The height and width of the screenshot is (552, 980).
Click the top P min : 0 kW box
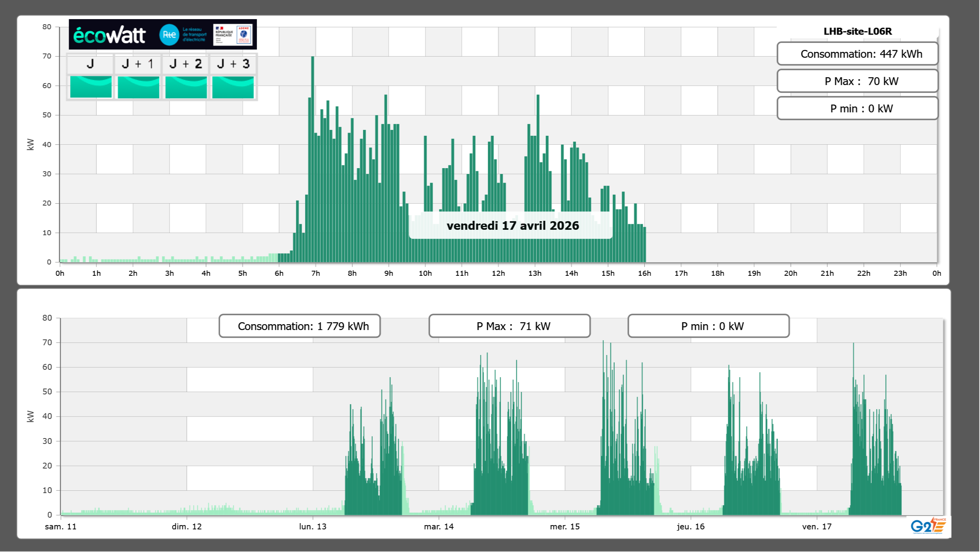click(x=857, y=108)
